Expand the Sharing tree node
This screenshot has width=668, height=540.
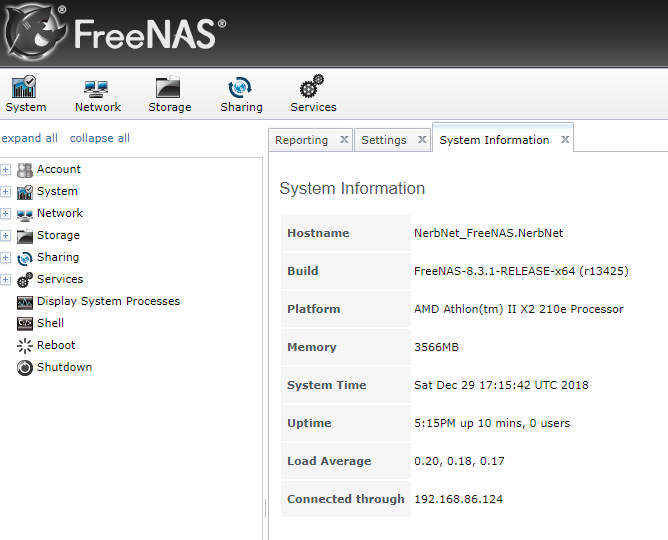click(x=6, y=258)
